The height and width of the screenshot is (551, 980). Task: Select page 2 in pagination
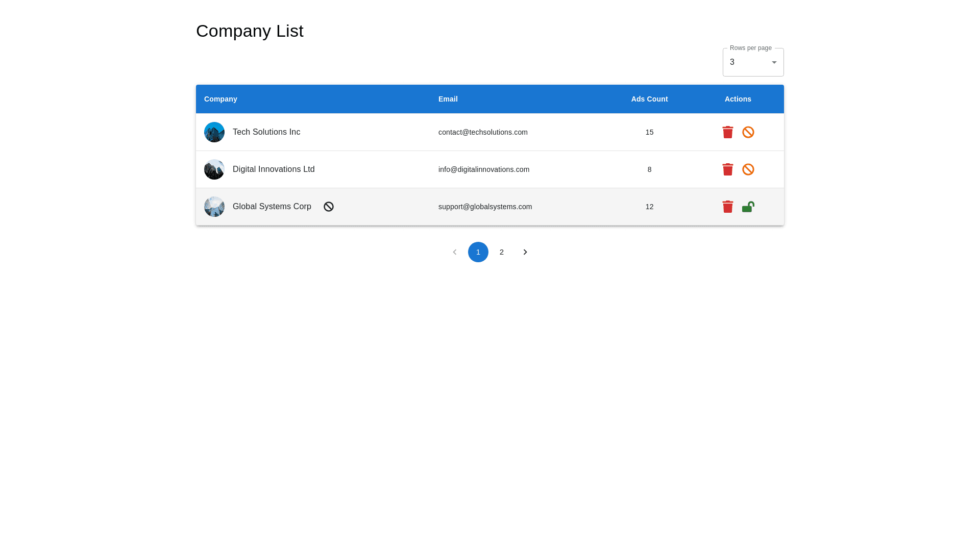click(x=501, y=252)
